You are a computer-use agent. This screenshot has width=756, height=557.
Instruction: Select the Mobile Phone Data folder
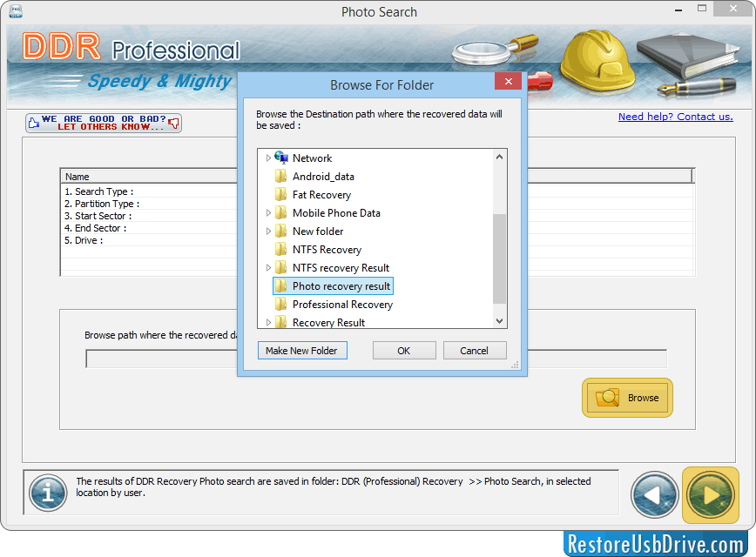pos(336,213)
